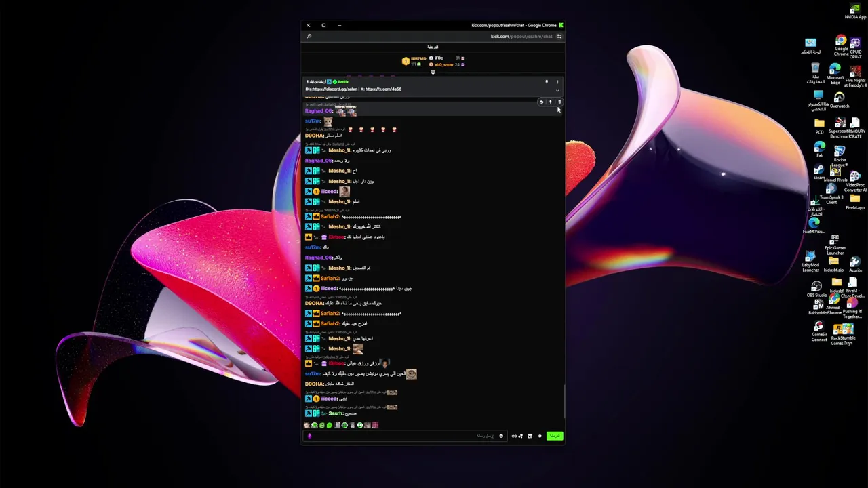The image size is (868, 488).
Task: Click the zoom magnifier icon in the address bar
Action: point(309,36)
